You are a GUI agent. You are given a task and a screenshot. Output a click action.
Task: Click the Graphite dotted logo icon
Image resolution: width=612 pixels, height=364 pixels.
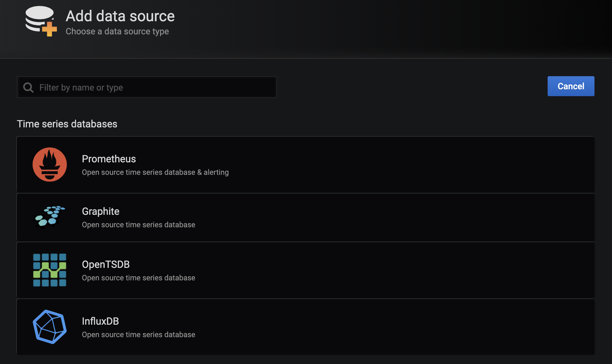[x=50, y=216]
